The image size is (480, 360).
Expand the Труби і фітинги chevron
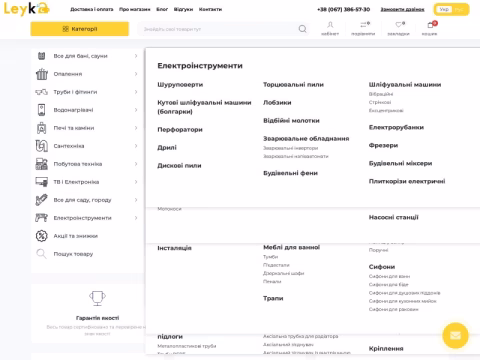[x=136, y=92]
